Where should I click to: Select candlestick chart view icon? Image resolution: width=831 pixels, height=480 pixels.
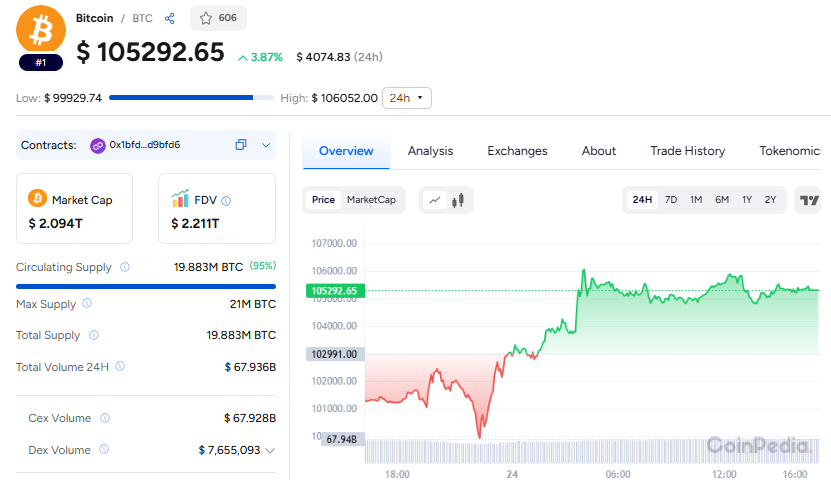point(458,200)
